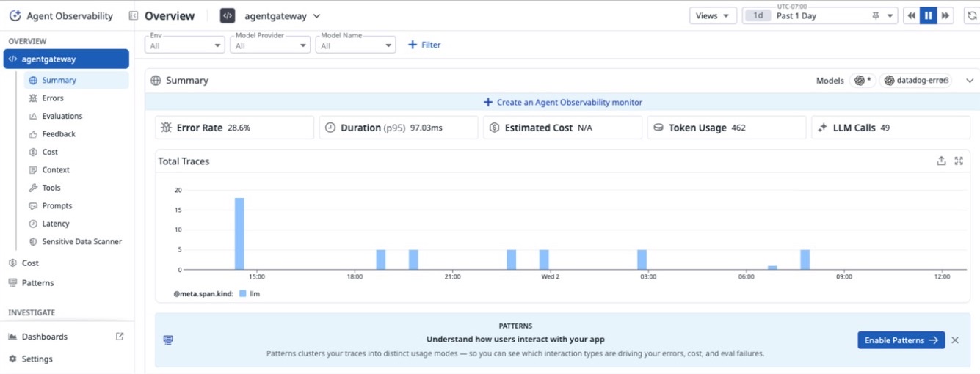
Task: Click the Dashboards external link icon
Action: tap(120, 337)
